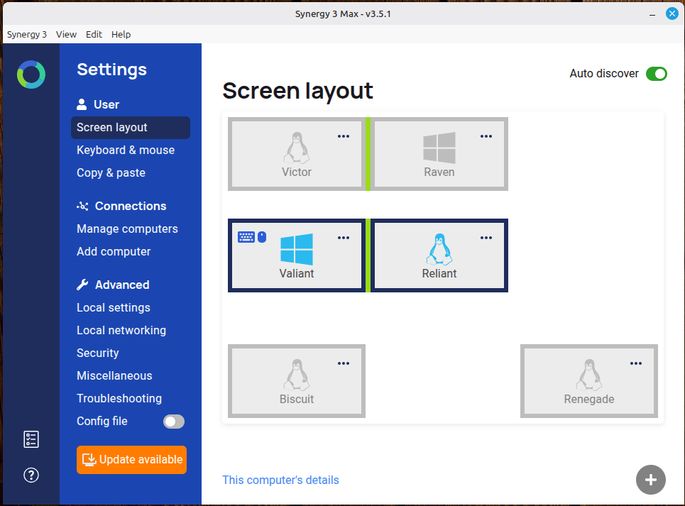Open the help question mark icon
The image size is (685, 506).
[x=31, y=475]
